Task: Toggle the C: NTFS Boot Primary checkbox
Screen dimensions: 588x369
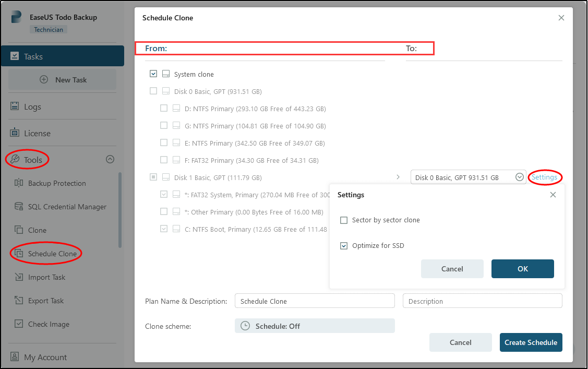Action: [164, 229]
